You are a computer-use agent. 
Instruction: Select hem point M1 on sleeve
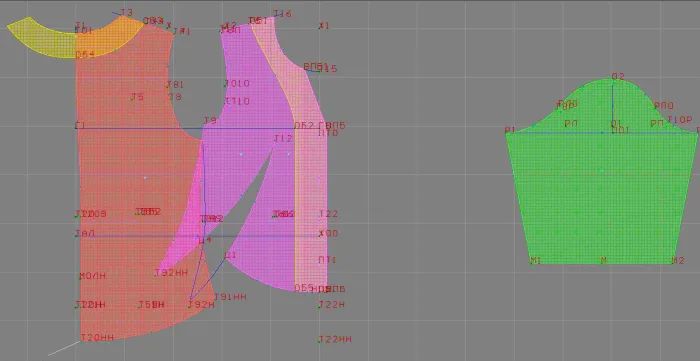[x=535, y=261]
